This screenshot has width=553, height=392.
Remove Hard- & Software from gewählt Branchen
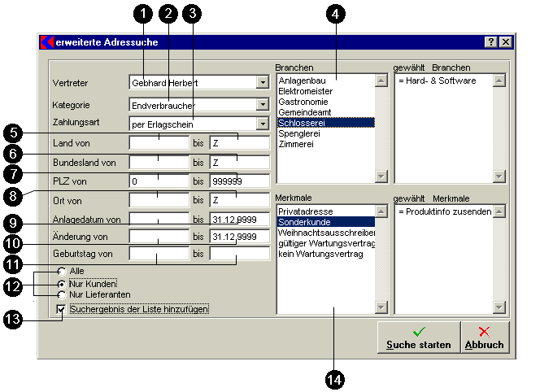click(x=440, y=81)
